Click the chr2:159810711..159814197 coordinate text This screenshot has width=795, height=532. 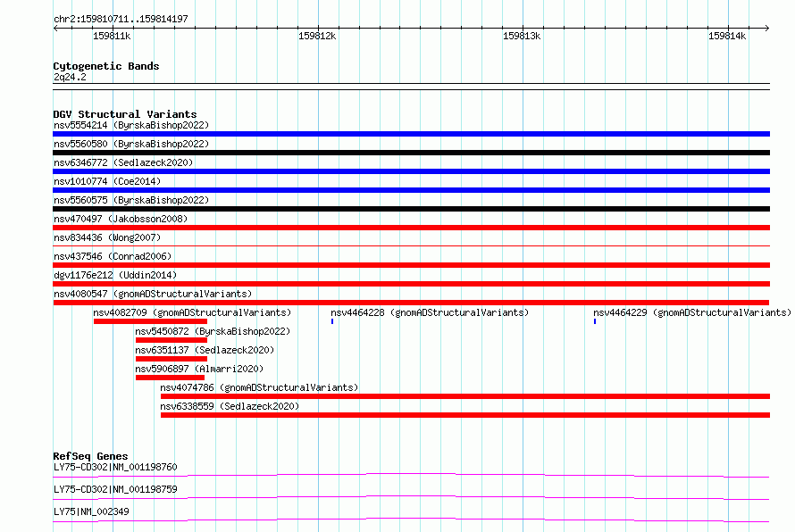click(x=121, y=19)
